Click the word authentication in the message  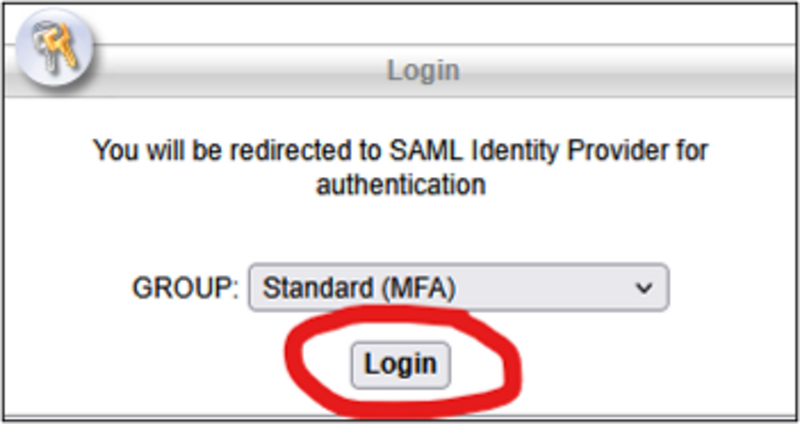[400, 185]
